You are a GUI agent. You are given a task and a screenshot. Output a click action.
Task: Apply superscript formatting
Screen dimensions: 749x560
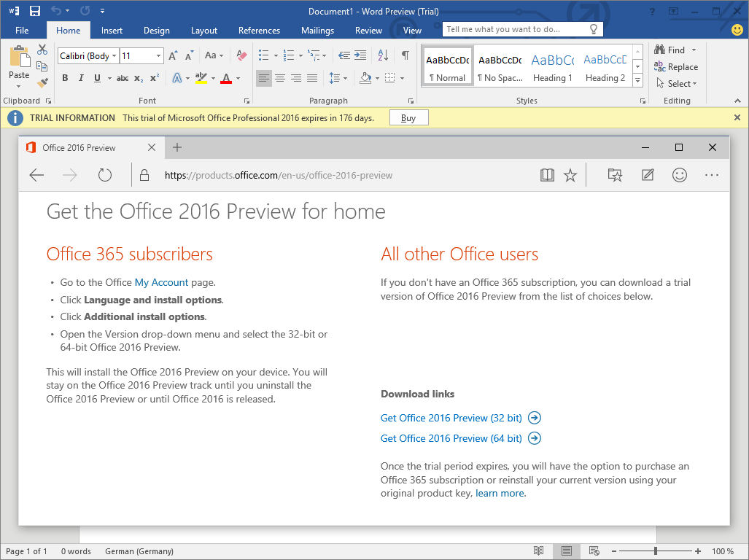[155, 78]
